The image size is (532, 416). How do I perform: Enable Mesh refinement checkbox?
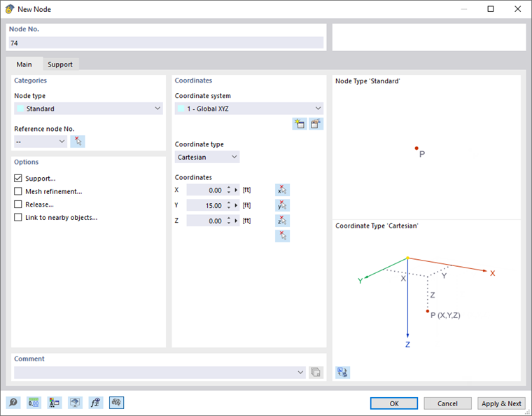pyautogui.click(x=18, y=191)
